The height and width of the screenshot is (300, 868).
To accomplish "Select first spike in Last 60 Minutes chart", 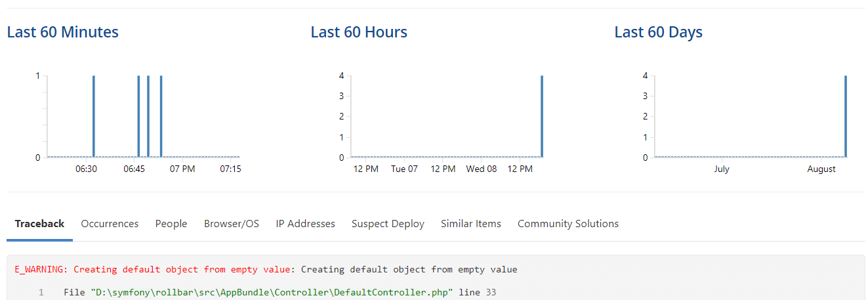I will pyautogui.click(x=94, y=116).
